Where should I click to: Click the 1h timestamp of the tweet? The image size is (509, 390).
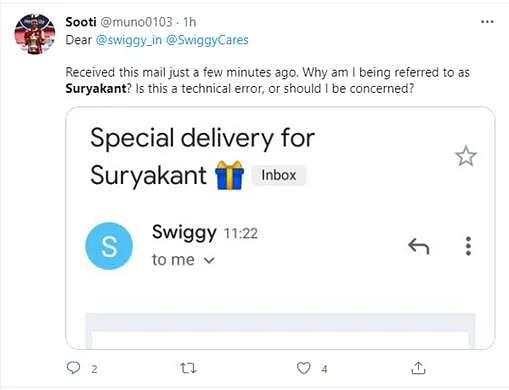[190, 22]
